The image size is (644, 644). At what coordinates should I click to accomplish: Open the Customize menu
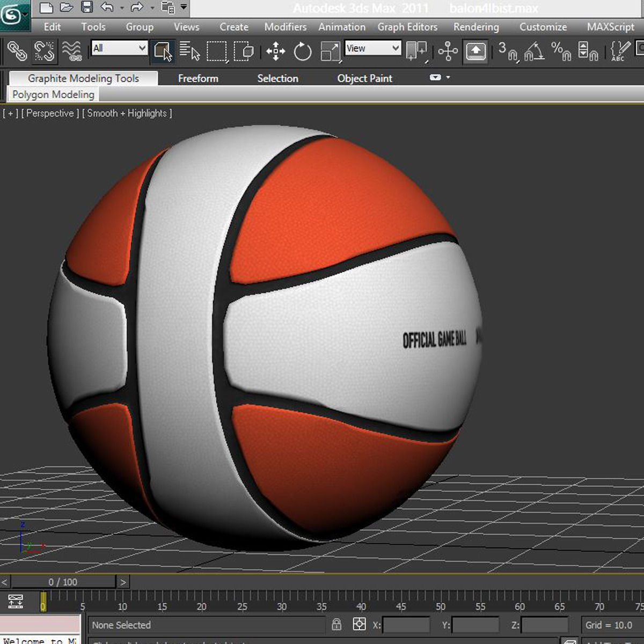tap(543, 27)
